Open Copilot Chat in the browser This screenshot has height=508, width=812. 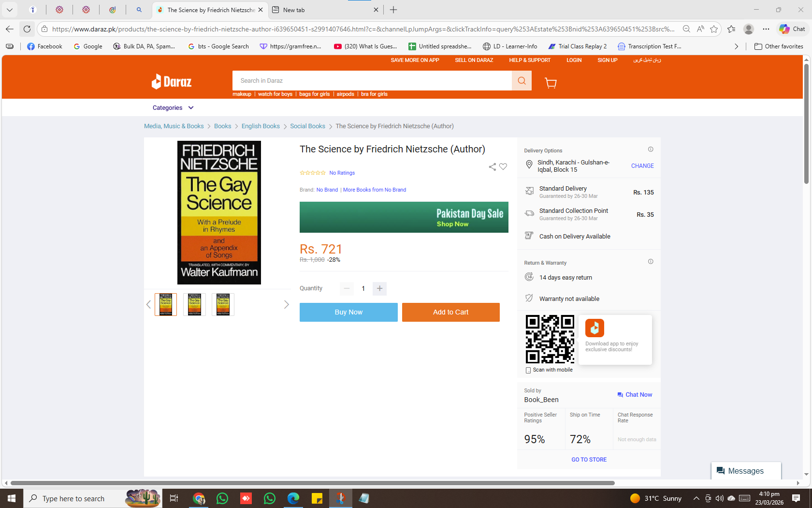(x=792, y=29)
